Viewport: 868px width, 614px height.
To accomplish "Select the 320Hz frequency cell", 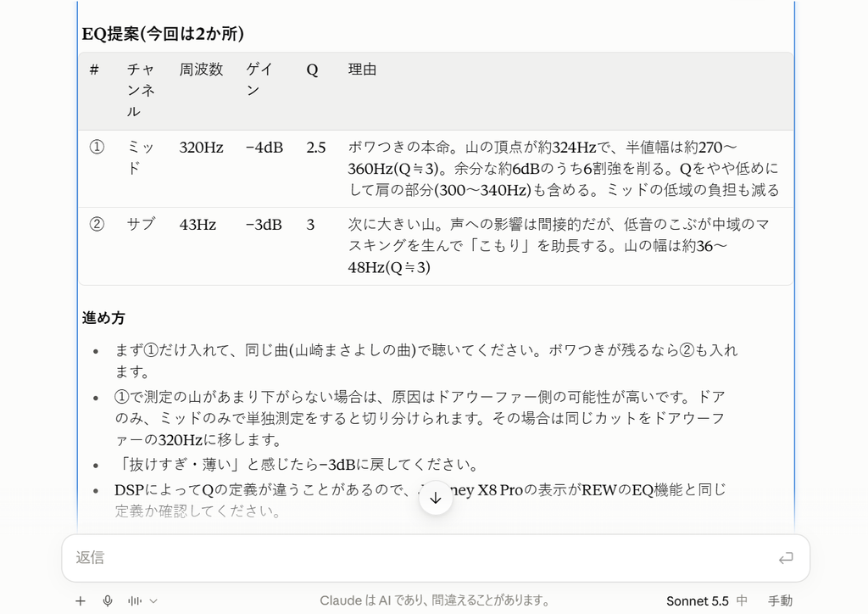I will [201, 148].
